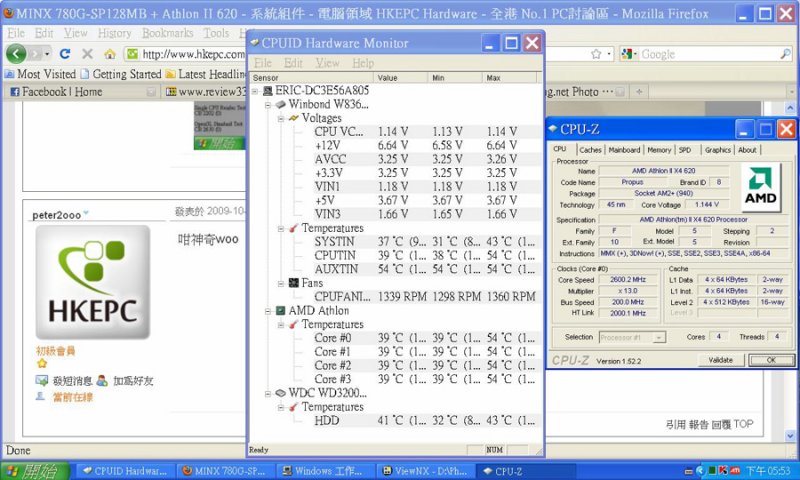Open search engine selector icon

tap(629, 54)
